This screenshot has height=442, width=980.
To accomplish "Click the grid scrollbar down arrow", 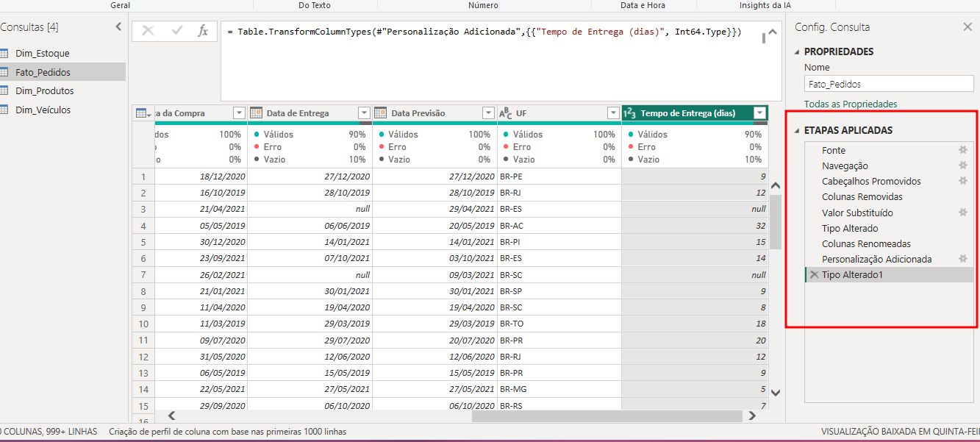I will [x=775, y=393].
